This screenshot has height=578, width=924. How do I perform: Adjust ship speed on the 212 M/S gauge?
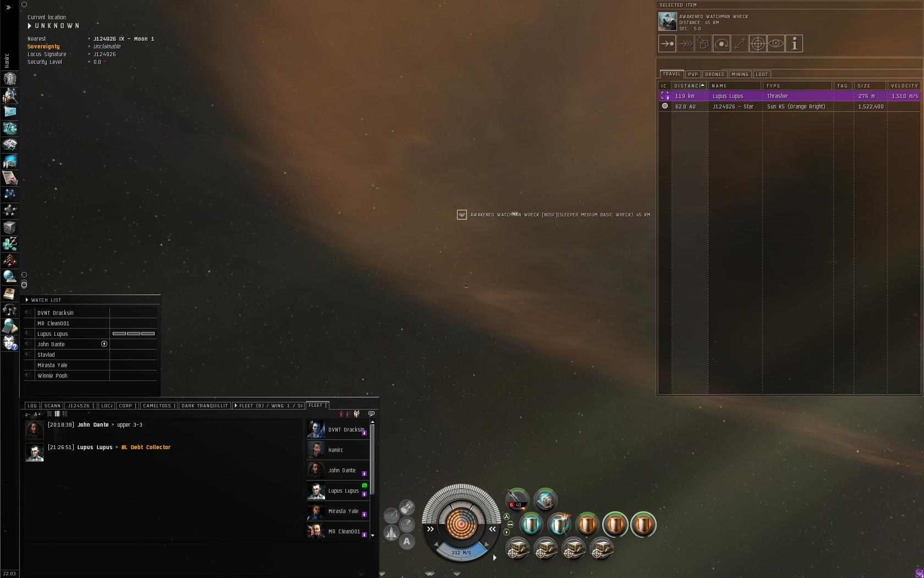click(x=461, y=551)
